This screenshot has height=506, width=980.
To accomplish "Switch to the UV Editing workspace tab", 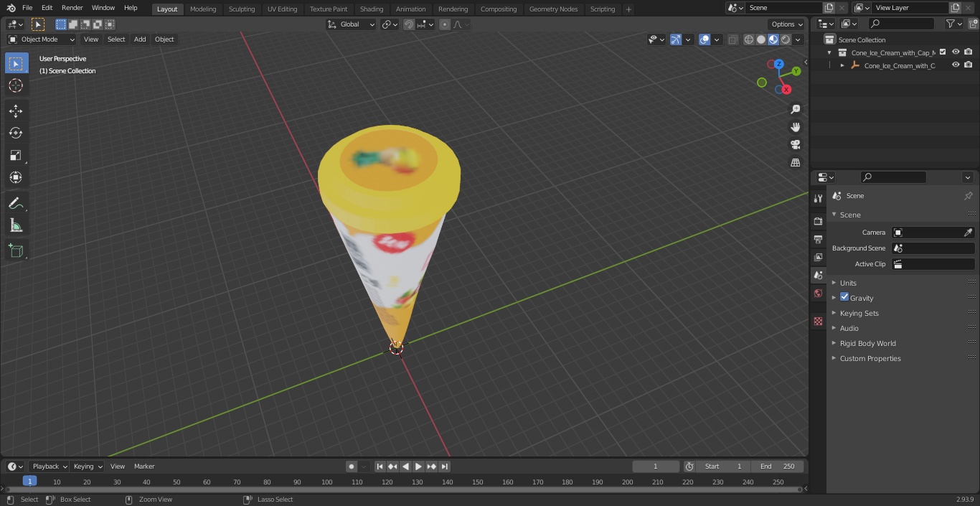I will coord(282,9).
